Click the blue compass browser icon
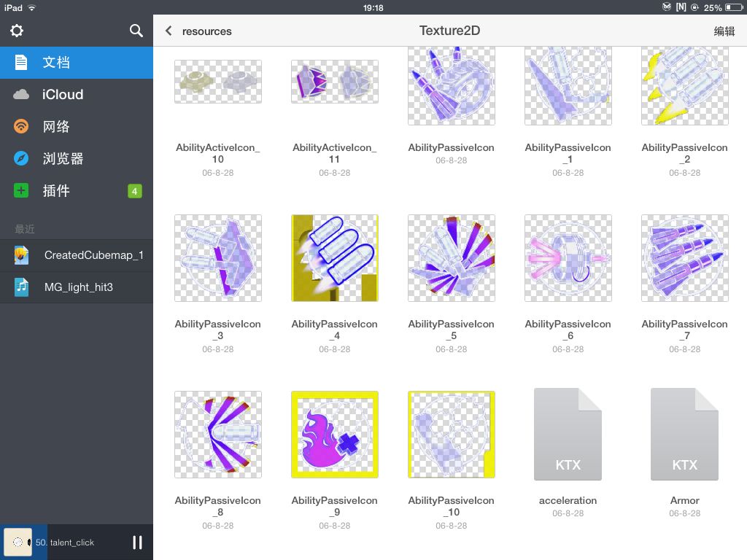 tap(21, 158)
